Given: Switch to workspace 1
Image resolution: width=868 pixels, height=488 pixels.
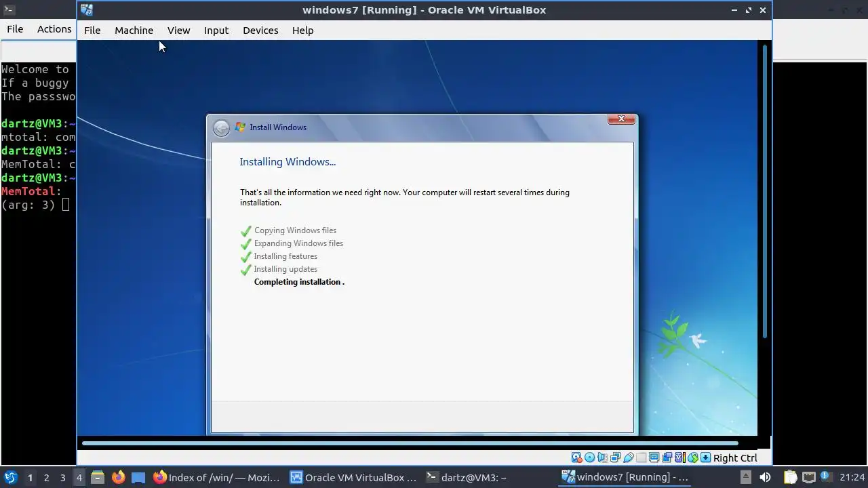Looking at the screenshot, I should point(30,477).
